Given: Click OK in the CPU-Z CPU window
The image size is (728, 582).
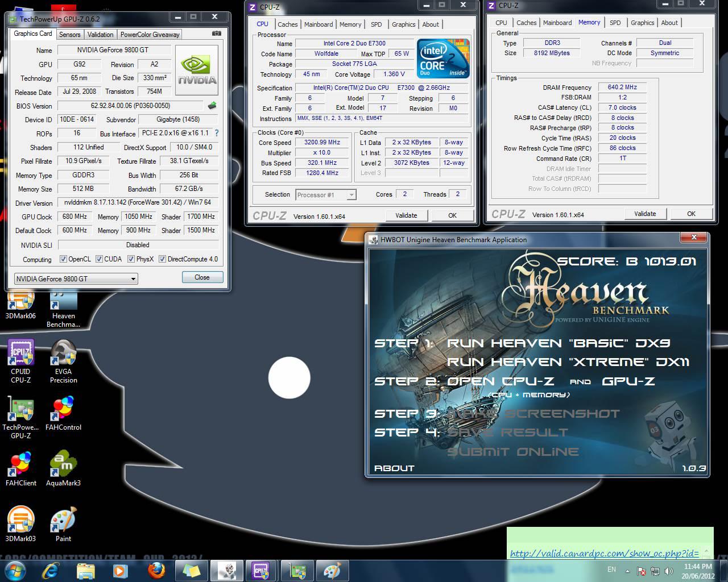Looking at the screenshot, I should click(452, 215).
